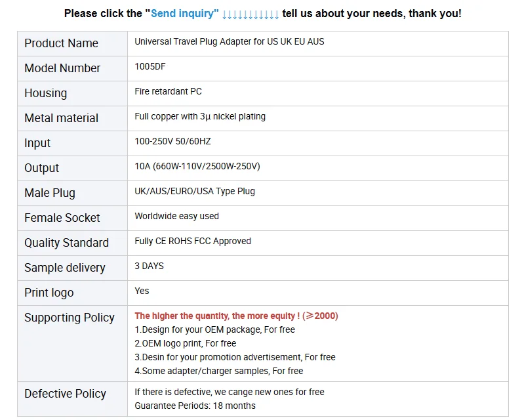Select the "Print logo" label
The height and width of the screenshot is (420, 522).
49,293
